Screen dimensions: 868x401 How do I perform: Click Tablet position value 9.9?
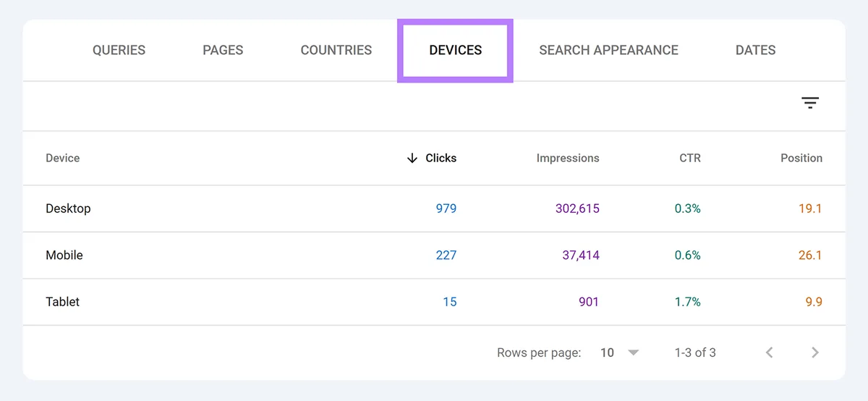[814, 301]
